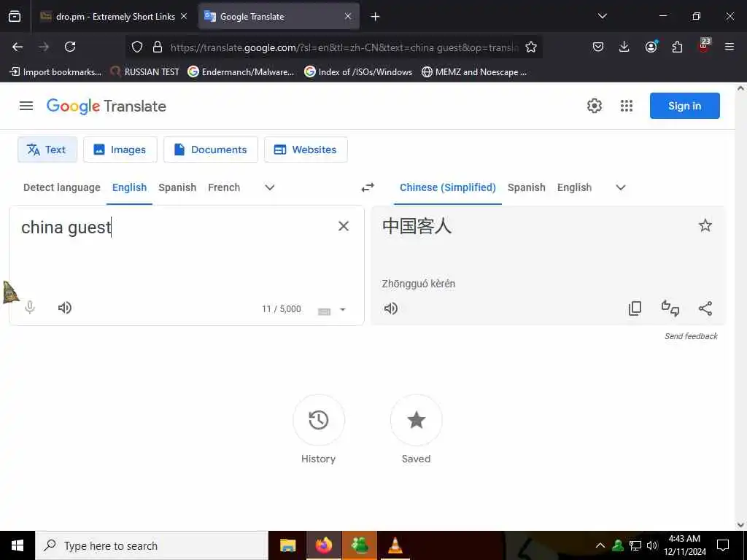Click the browser address bar
This screenshot has height=560, width=747.
[344, 47]
